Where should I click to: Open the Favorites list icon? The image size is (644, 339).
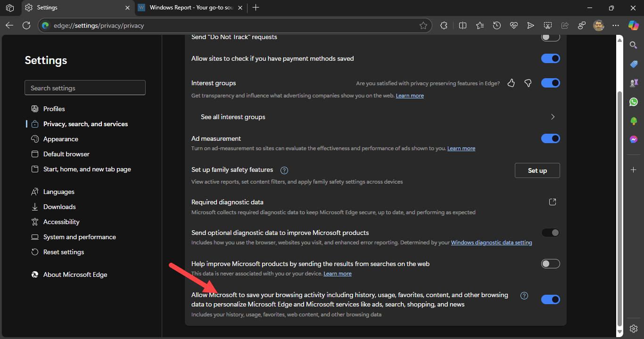pos(480,25)
